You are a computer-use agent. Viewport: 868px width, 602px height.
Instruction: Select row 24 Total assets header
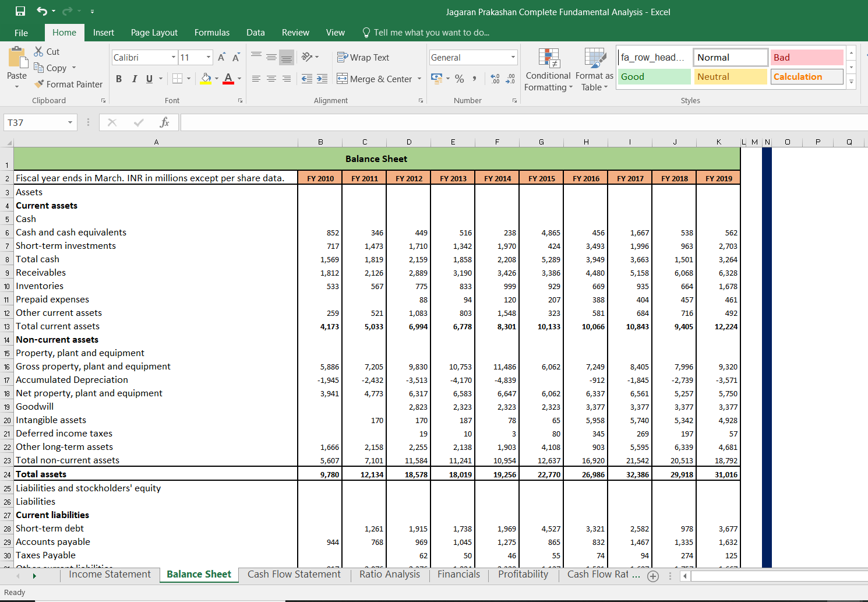pos(7,474)
